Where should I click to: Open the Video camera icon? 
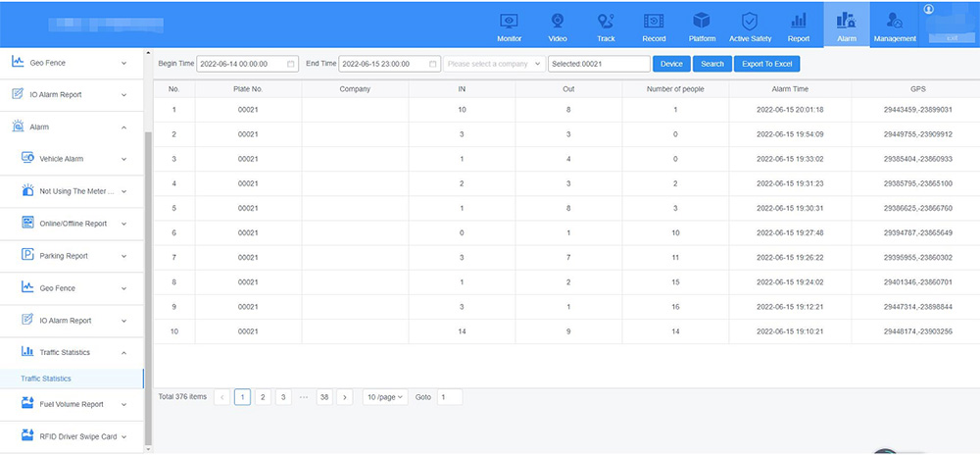557,22
